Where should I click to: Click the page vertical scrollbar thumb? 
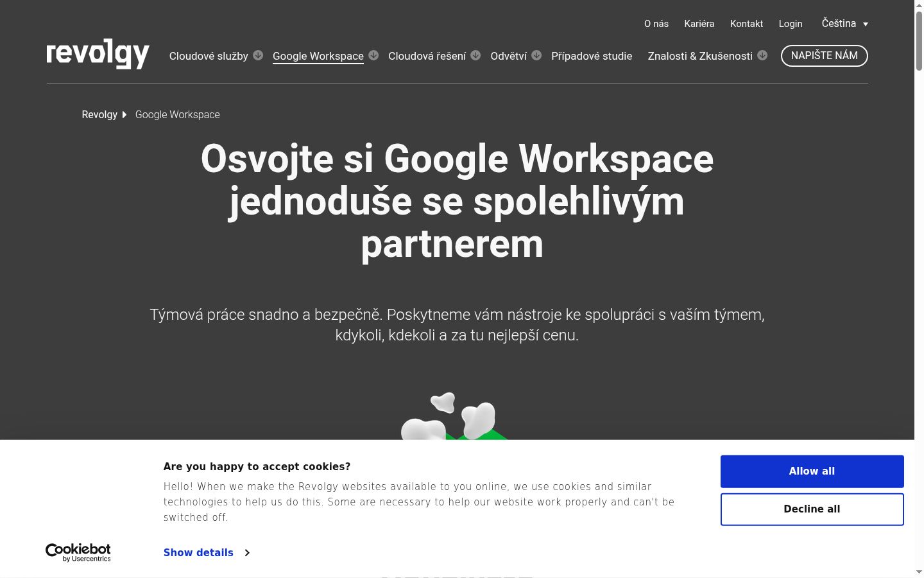click(x=919, y=40)
